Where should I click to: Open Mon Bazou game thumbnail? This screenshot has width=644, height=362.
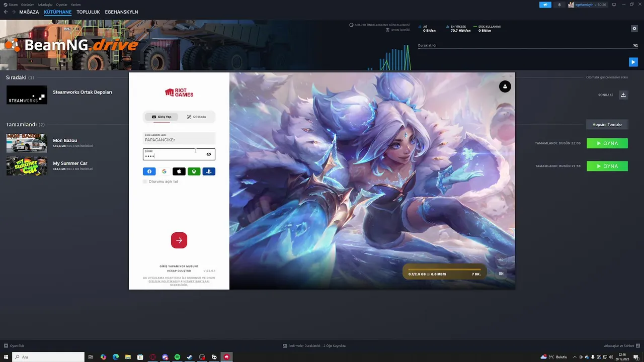point(27,143)
